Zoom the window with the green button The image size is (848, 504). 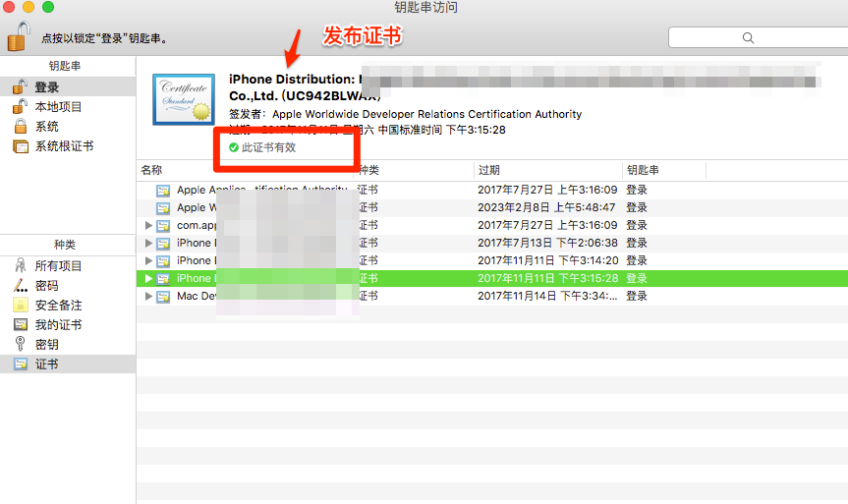48,7
